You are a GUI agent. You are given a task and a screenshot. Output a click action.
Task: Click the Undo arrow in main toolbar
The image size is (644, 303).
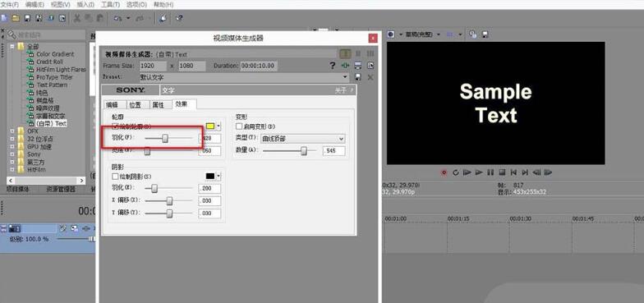pyautogui.click(x=118, y=18)
